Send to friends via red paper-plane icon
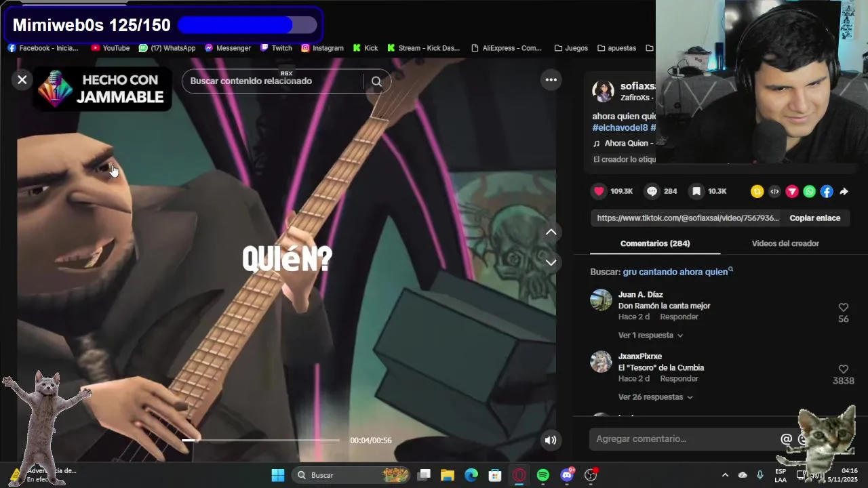This screenshot has height=488, width=868. pyautogui.click(x=792, y=192)
